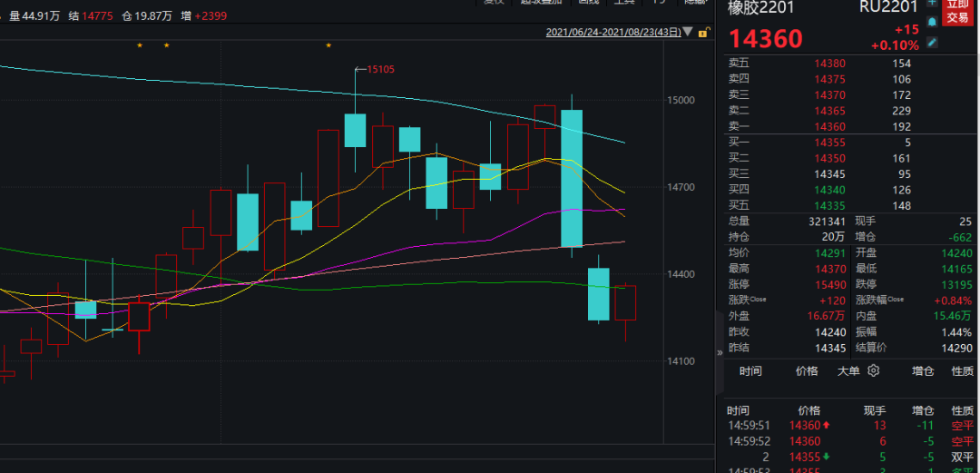Click the 涨跌 Close label
This screenshot has width=980, height=473.
[x=748, y=301]
